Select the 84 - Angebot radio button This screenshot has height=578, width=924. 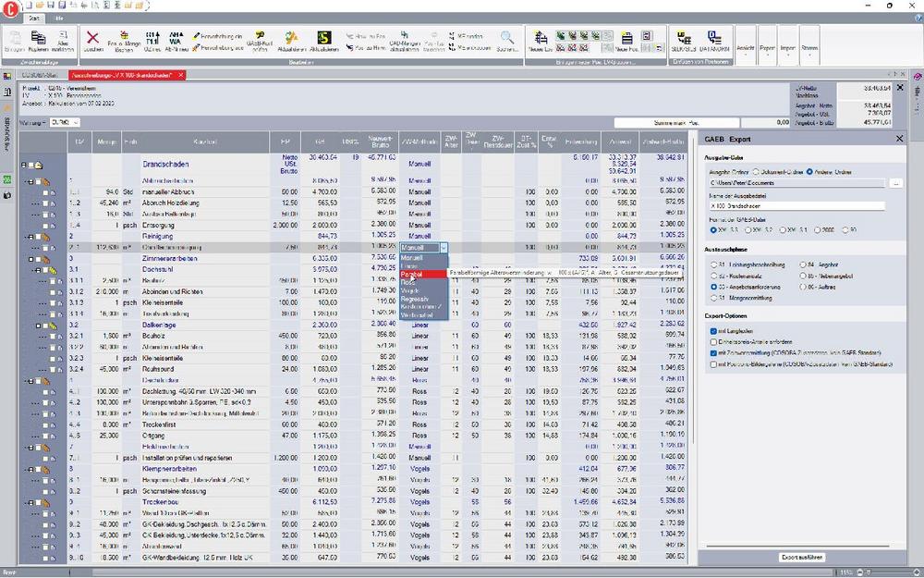(802, 263)
